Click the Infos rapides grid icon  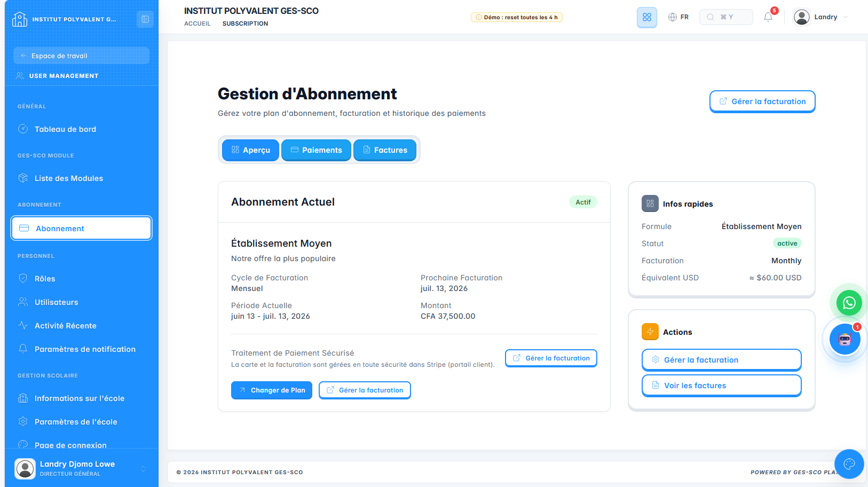650,203
